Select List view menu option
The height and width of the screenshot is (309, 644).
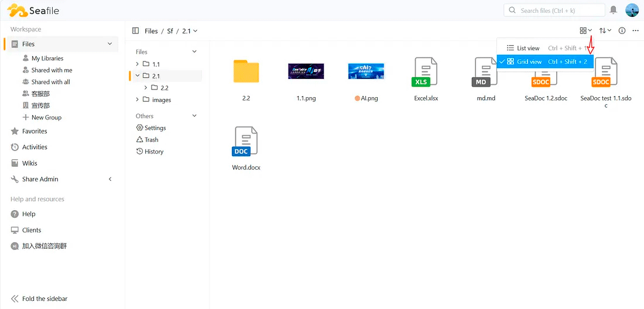tap(545, 48)
